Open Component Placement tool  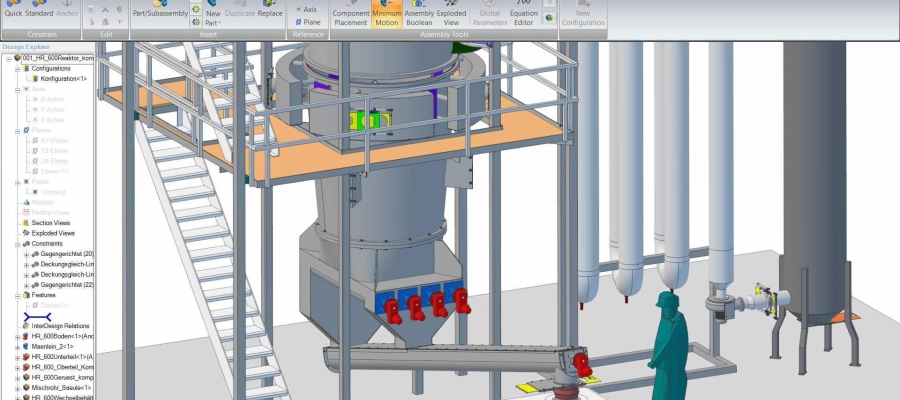[x=350, y=16]
